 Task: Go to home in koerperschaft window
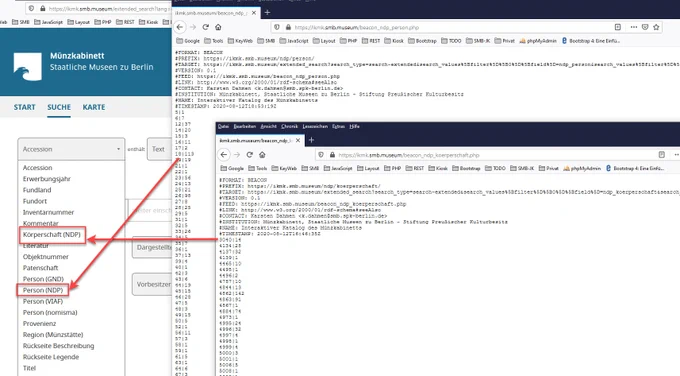[262, 154]
